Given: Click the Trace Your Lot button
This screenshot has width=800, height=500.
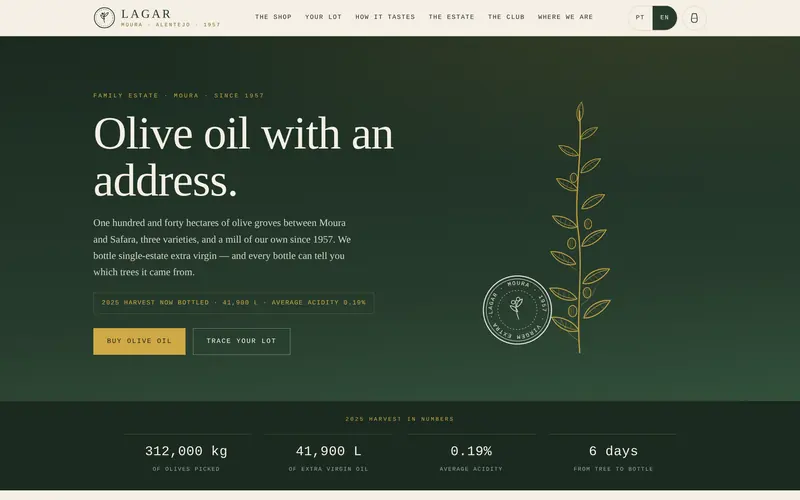Looking at the screenshot, I should [x=241, y=341].
